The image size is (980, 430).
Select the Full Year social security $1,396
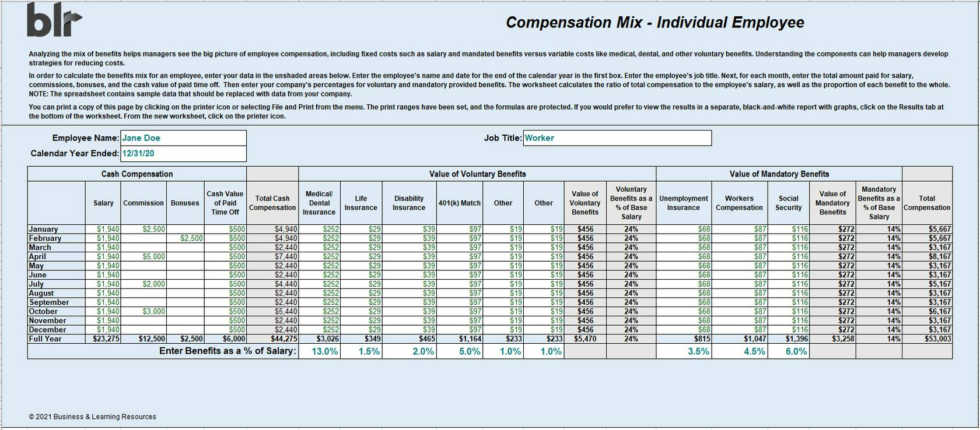(789, 339)
